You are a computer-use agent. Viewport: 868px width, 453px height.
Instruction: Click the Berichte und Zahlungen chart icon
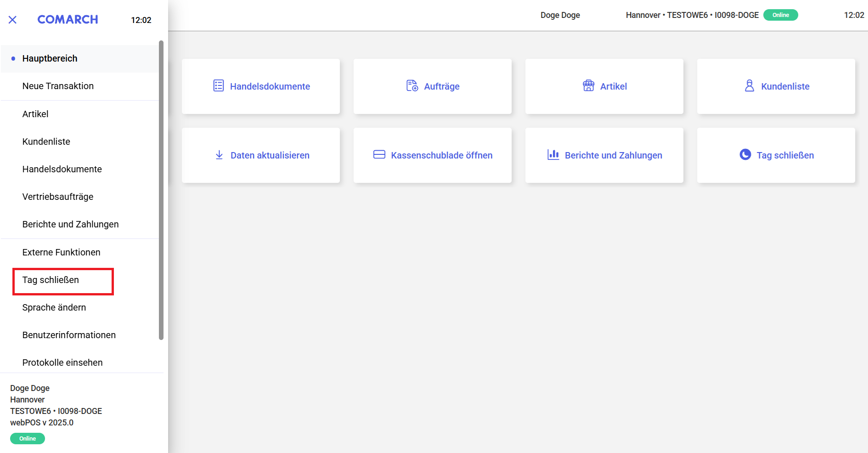[x=553, y=155]
